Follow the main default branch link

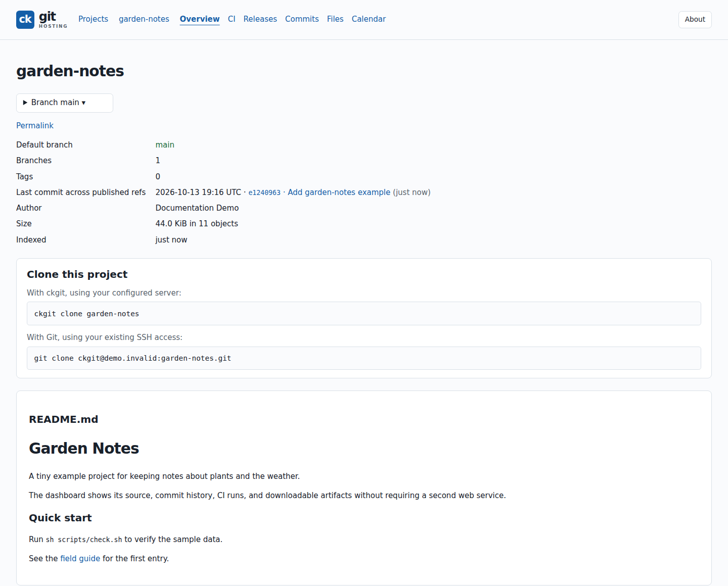[165, 144]
